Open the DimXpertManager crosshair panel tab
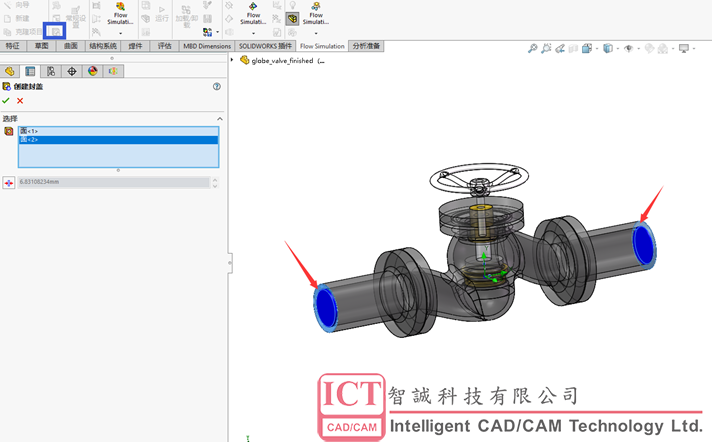The image size is (712, 442). pos(72,71)
